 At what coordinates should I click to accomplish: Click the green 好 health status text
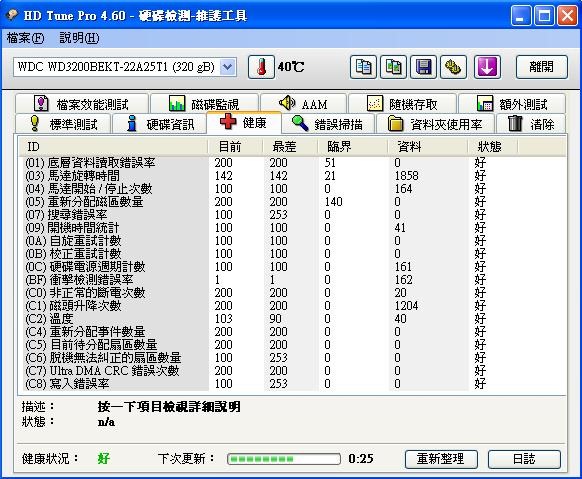104,459
